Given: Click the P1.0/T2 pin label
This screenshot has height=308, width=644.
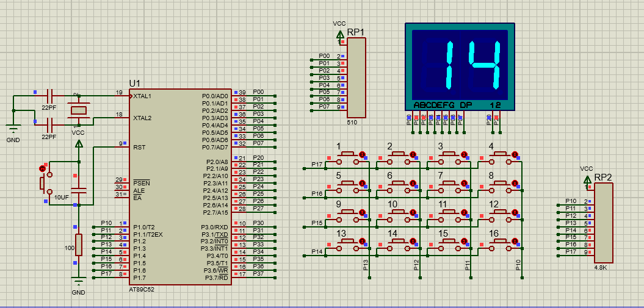Looking at the screenshot, I should click(143, 227).
